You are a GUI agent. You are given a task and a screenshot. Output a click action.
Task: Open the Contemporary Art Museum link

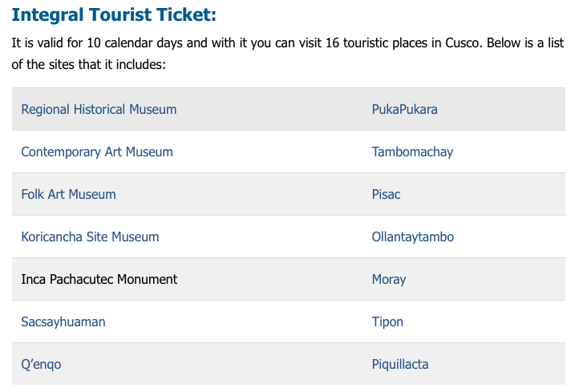pyautogui.click(x=97, y=152)
